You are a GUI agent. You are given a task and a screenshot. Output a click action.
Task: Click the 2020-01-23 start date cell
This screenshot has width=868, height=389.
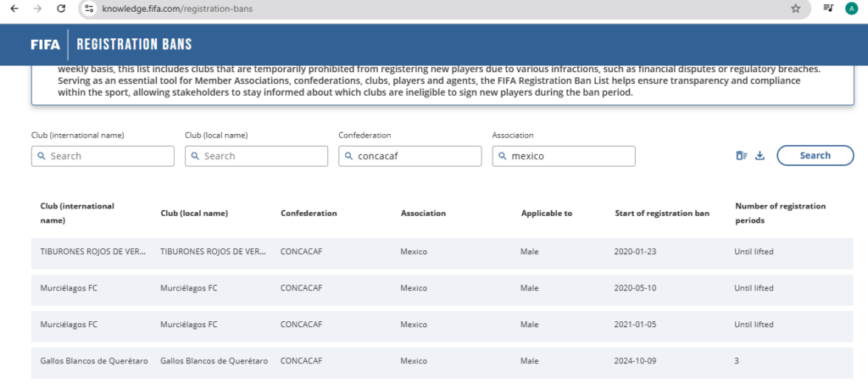click(x=635, y=251)
